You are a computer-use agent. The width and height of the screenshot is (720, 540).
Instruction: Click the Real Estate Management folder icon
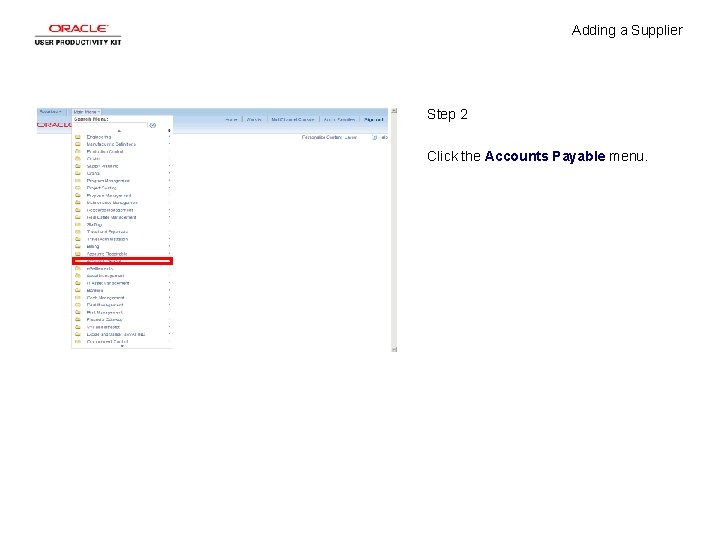tap(78, 217)
